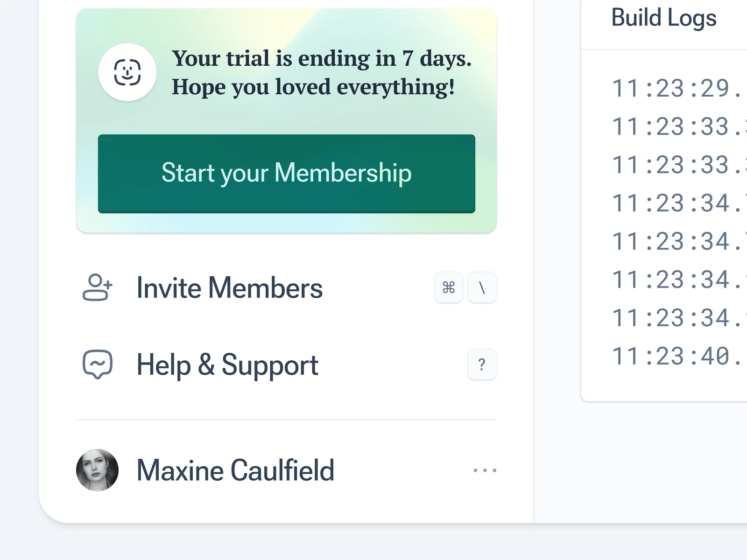Click the command key shortcut badge

point(449,287)
